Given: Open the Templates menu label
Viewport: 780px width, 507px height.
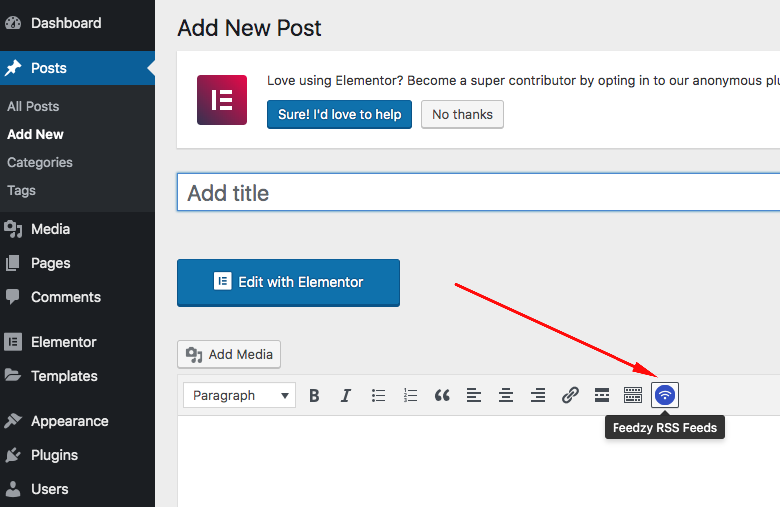Looking at the screenshot, I should pyautogui.click(x=64, y=376).
